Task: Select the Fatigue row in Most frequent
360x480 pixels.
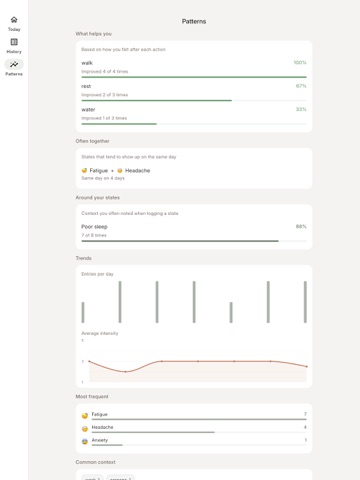Action: click(x=194, y=416)
